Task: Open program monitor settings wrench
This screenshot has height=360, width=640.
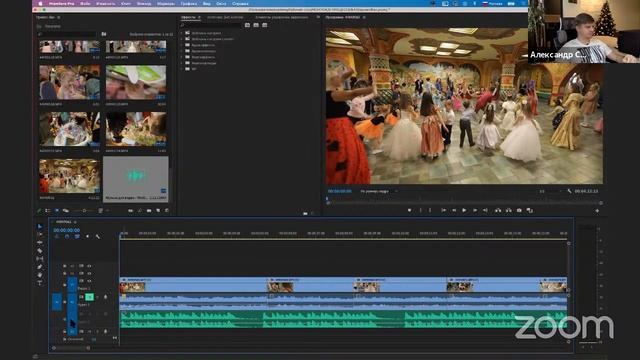Action: click(x=569, y=191)
